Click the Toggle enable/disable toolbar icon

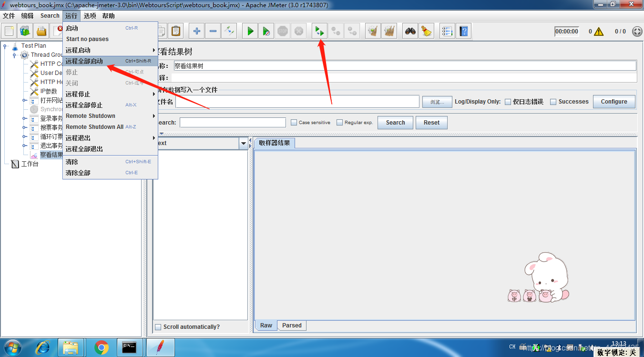(229, 31)
